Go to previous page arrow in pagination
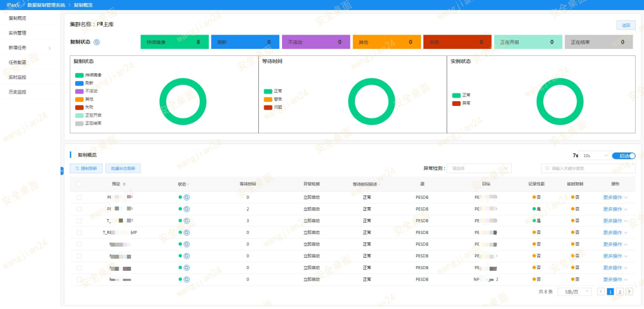 pyautogui.click(x=601, y=292)
